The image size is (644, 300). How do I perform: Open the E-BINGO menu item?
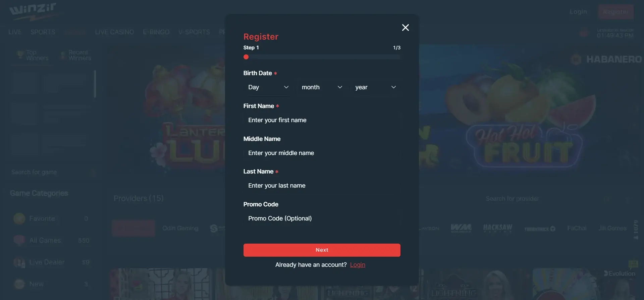point(156,32)
